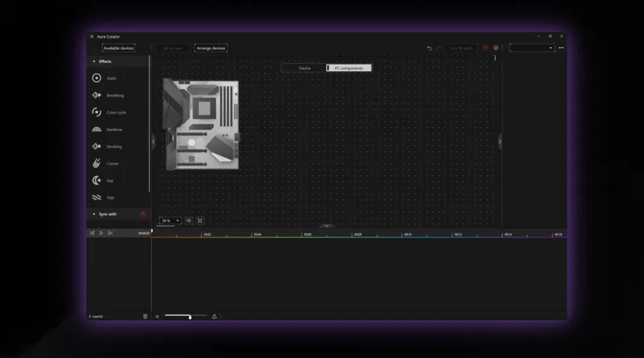Click the Rainbow effect label
This screenshot has height=358, width=644.
point(114,130)
